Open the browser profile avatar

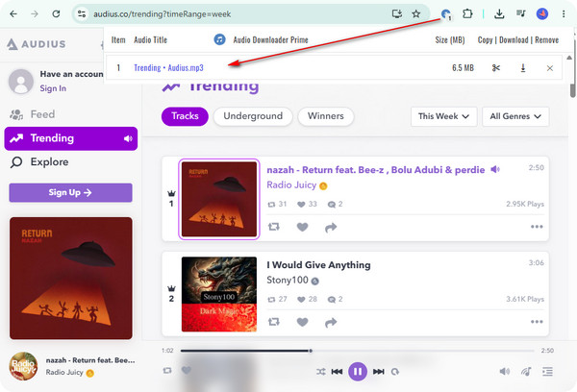[x=542, y=14]
